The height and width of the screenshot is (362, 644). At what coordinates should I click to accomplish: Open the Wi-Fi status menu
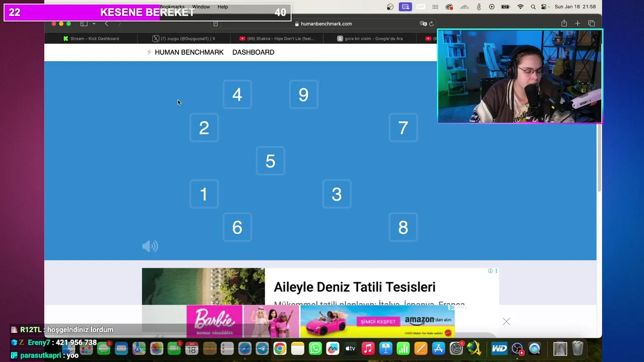[x=520, y=7]
